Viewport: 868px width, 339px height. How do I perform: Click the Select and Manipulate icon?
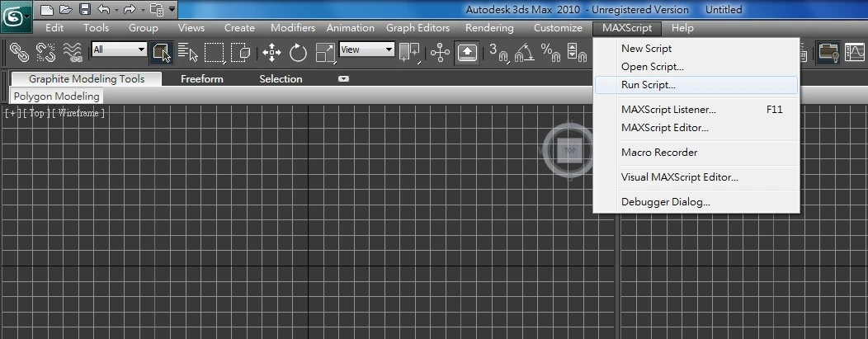440,53
